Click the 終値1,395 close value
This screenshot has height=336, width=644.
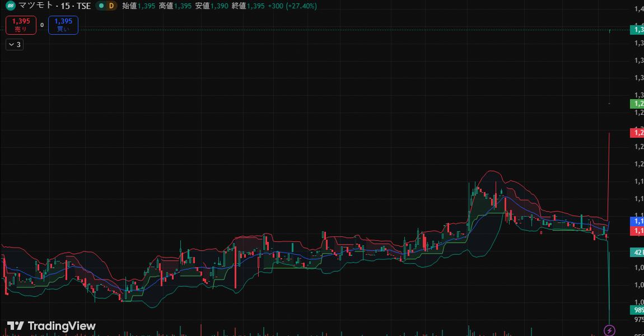(248, 6)
